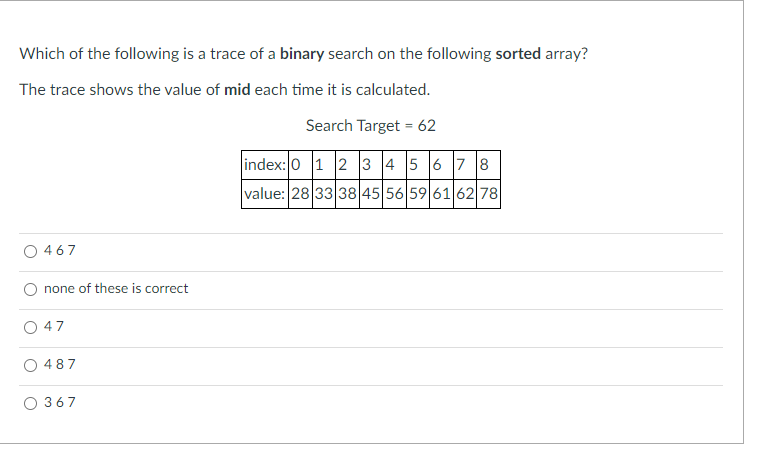
Task: Click the 'none of these is correct' label text
Action: pyautogui.click(x=116, y=288)
